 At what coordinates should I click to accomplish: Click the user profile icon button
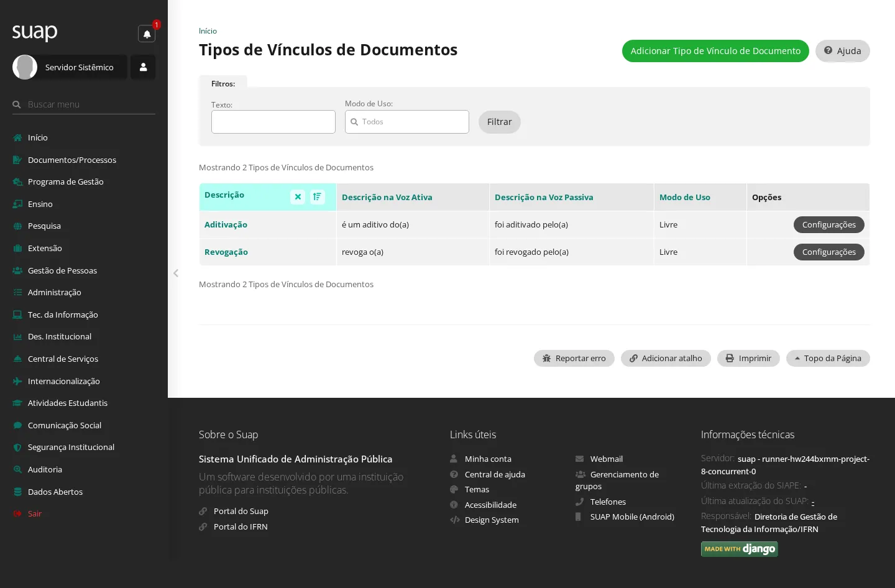(x=143, y=67)
